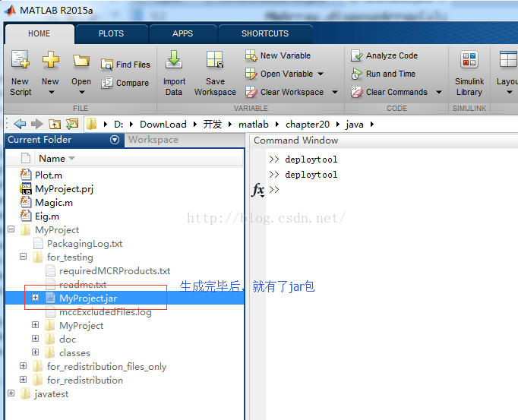Expand the Clear Commands dropdown
Viewport: 518px width, 420px height.
439,92
